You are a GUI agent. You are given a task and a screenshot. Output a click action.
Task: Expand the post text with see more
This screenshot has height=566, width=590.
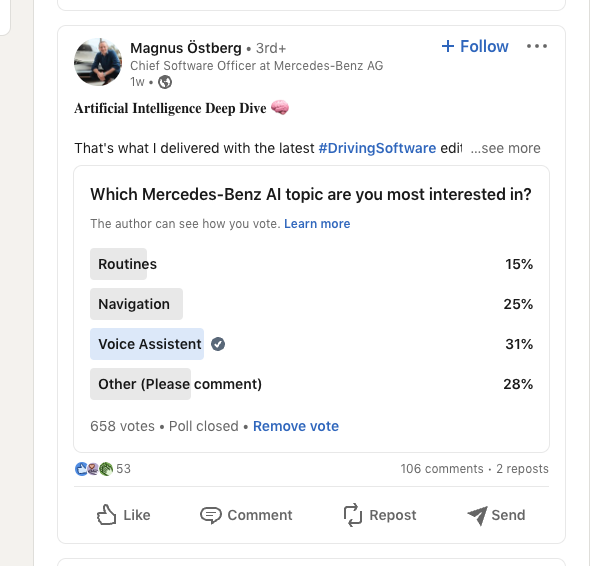point(505,148)
